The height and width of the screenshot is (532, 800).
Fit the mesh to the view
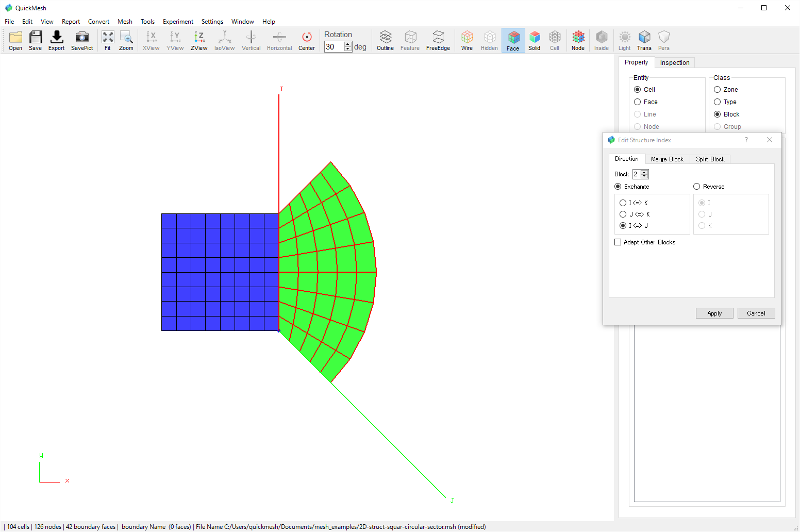[108, 40]
